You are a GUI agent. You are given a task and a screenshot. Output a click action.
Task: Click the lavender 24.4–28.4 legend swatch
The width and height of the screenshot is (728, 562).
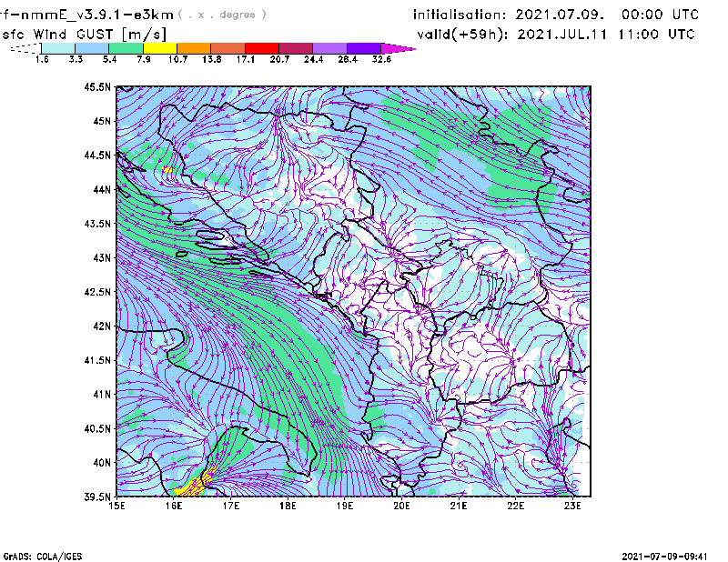tap(330, 48)
